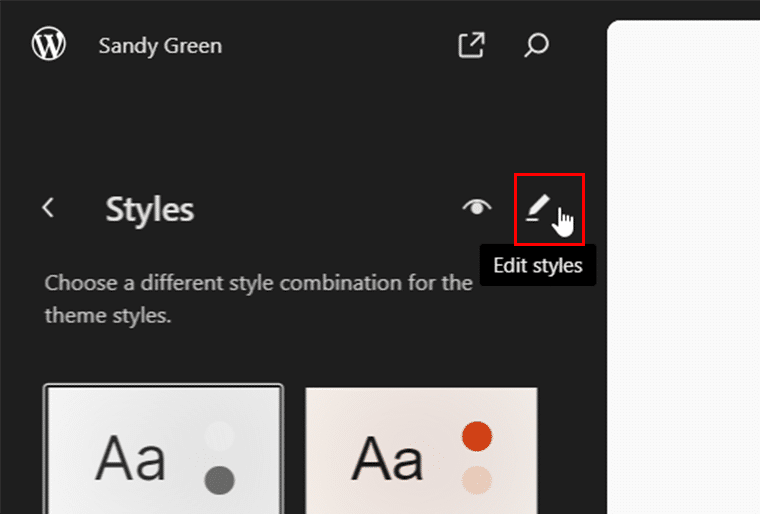Click the Aa text in peach variation
The height and width of the screenshot is (514, 760).
pyautogui.click(x=386, y=459)
